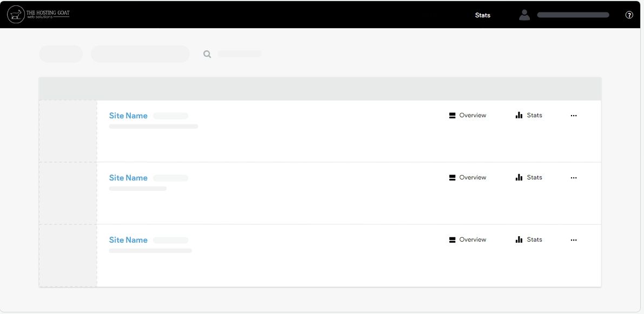Open the help question mark icon

tap(629, 15)
